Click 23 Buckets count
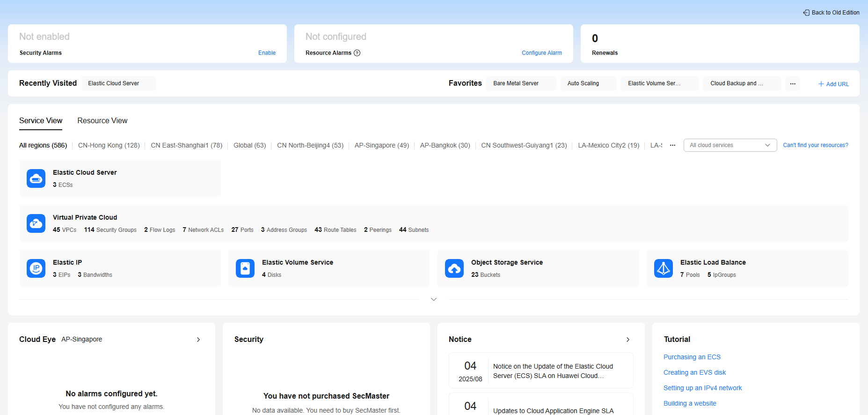This screenshot has height=415, width=868. [x=486, y=275]
